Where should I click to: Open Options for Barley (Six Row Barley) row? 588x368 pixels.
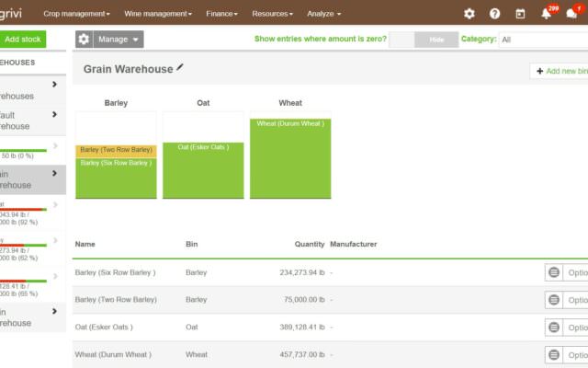576,272
